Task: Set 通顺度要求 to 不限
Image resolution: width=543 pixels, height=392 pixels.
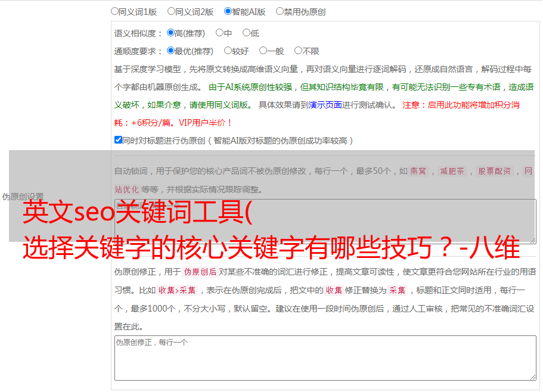Action: click(x=298, y=51)
